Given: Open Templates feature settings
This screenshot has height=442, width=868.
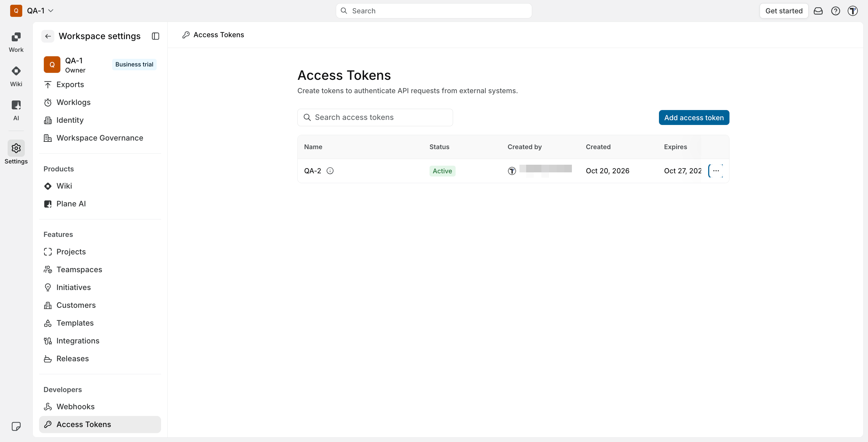Looking at the screenshot, I should (x=100, y=323).
